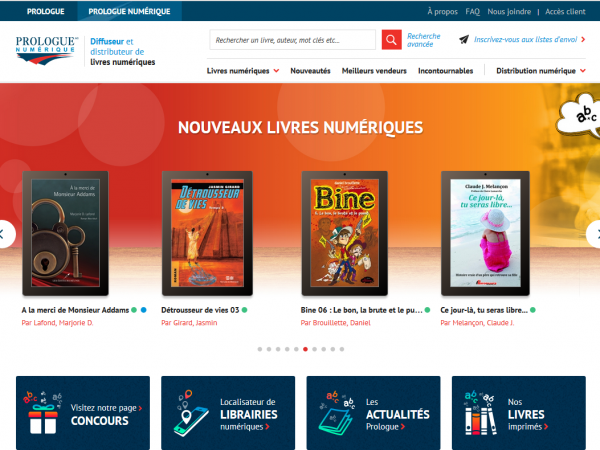600x450 pixels.
Task: Select the last carousel pagination dot
Action: point(342,349)
